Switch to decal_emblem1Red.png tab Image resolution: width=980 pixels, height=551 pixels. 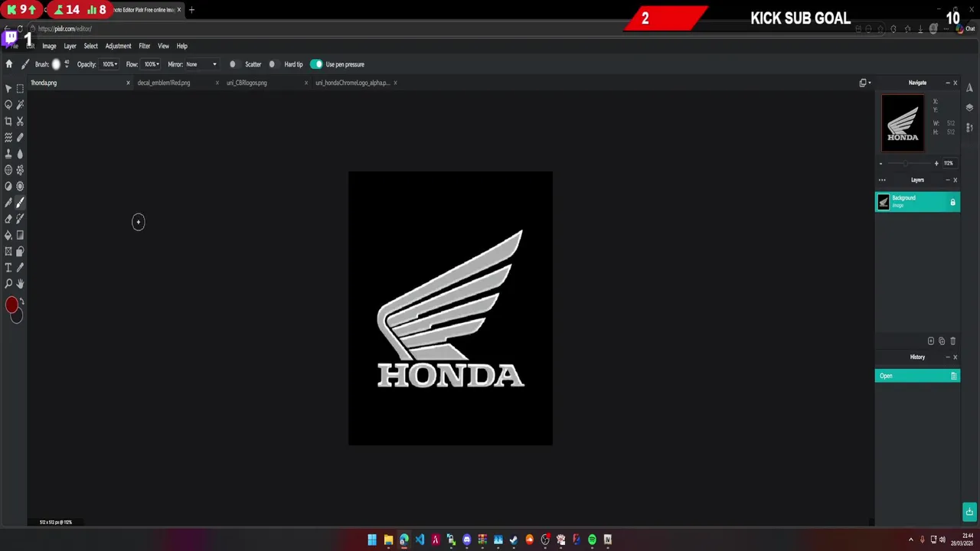(x=164, y=83)
